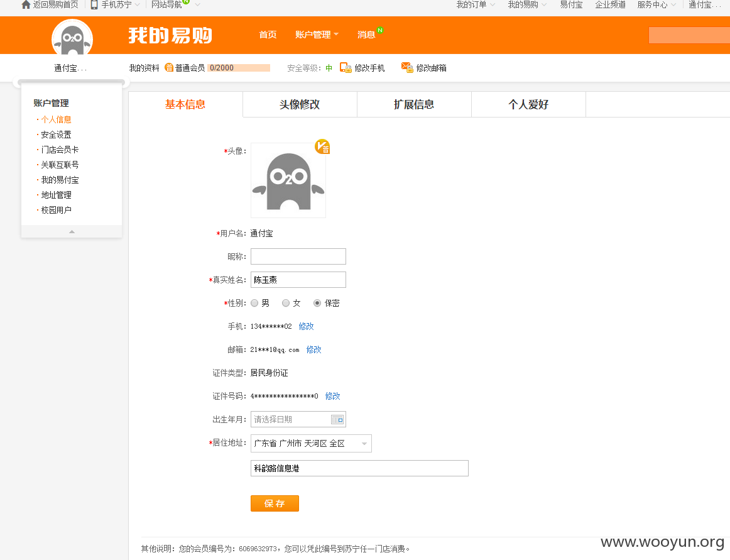Click the 修改邮箱 envelope icon
The height and width of the screenshot is (560, 730).
tap(407, 67)
